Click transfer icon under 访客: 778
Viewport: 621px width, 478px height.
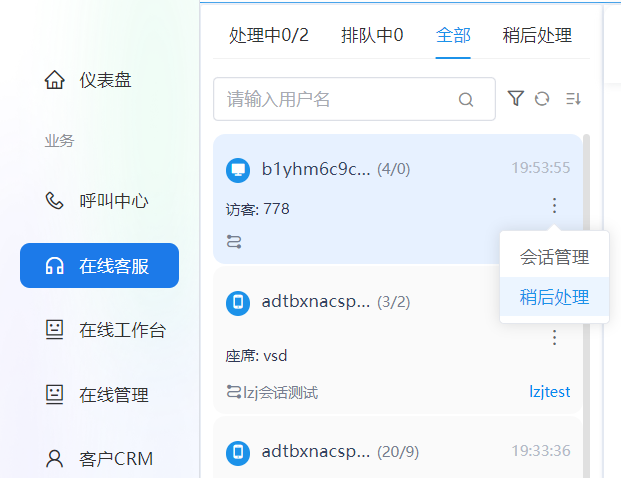point(234,241)
